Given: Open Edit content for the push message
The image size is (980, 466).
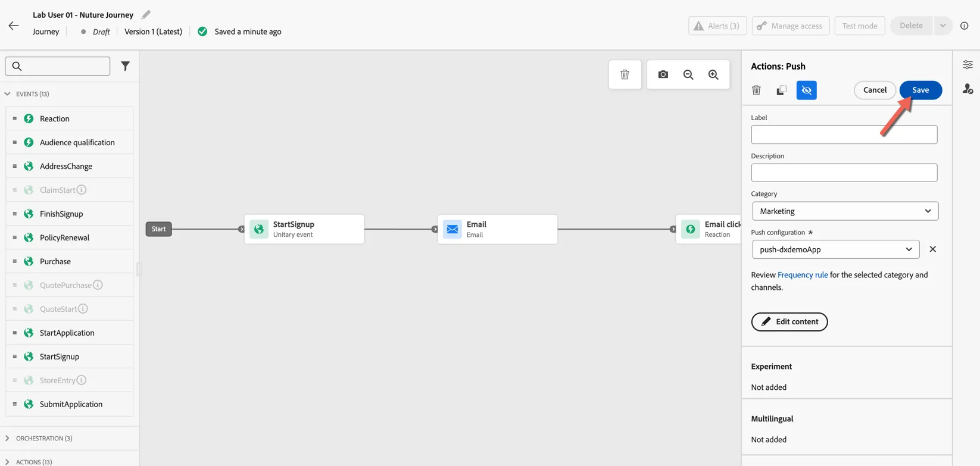Looking at the screenshot, I should pyautogui.click(x=789, y=322).
